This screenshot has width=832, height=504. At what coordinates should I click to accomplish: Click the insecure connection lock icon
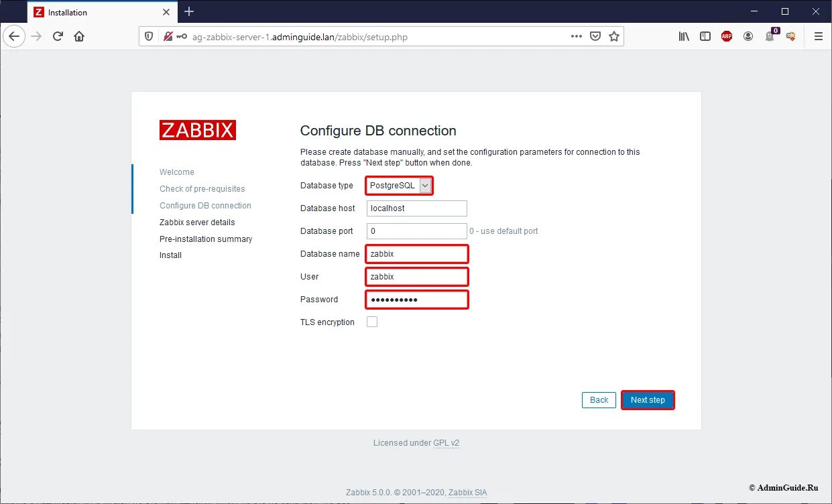click(168, 37)
